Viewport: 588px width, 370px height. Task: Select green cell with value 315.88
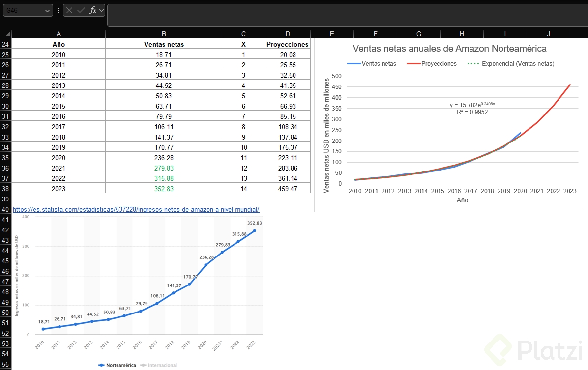[164, 178]
